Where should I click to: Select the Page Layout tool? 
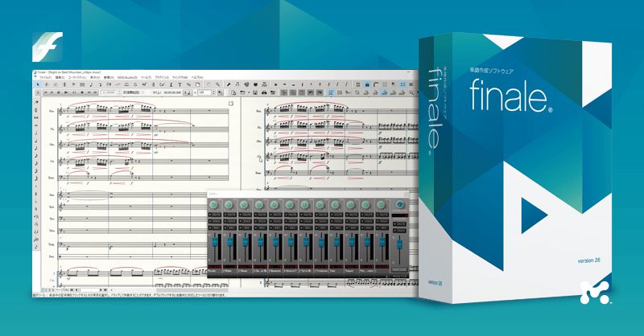197,84
